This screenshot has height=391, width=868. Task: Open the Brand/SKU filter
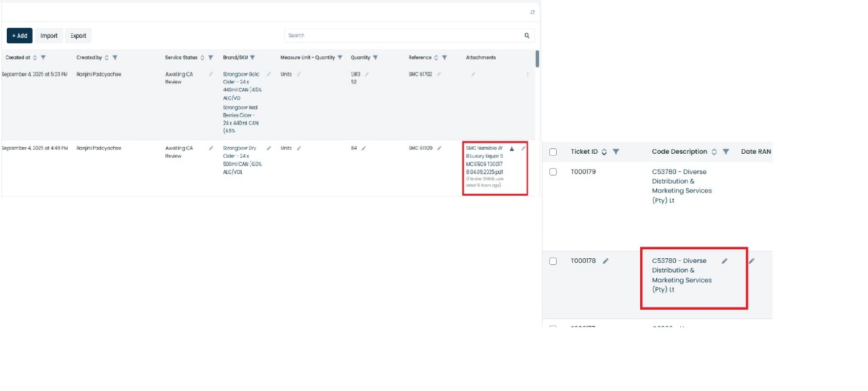(252, 58)
